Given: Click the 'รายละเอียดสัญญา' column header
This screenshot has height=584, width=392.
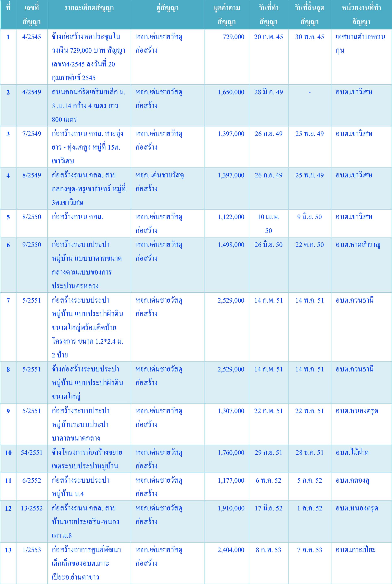Looking at the screenshot, I should pos(89,8).
